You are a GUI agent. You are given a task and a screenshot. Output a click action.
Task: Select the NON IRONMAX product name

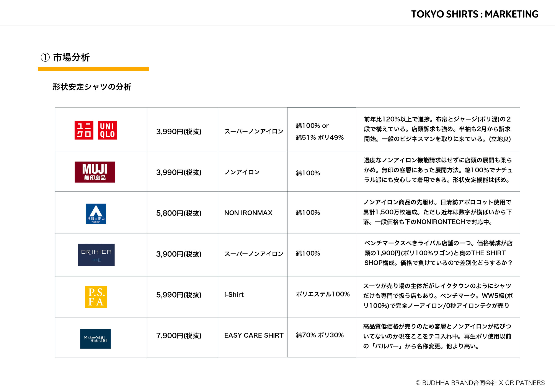(248, 213)
